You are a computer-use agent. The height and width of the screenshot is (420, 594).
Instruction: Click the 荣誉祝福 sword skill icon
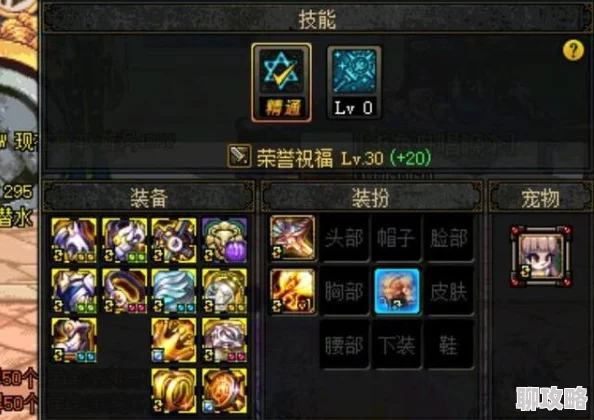[x=239, y=156]
